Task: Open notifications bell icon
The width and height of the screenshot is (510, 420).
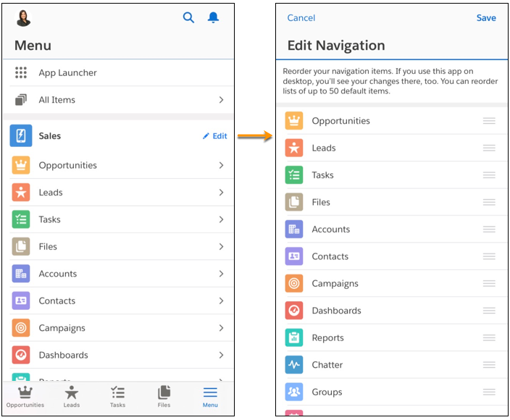Action: click(x=213, y=17)
